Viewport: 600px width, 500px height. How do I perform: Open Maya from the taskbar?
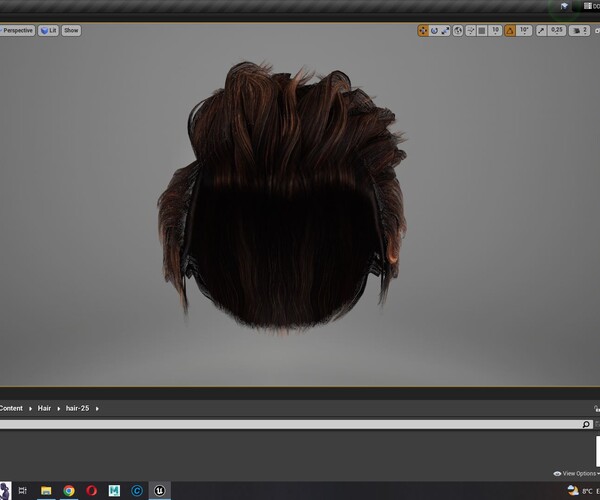click(114, 490)
